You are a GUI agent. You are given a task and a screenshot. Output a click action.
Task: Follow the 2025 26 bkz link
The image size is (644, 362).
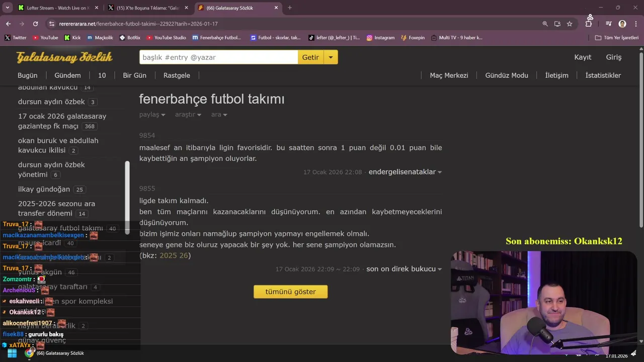tap(174, 255)
